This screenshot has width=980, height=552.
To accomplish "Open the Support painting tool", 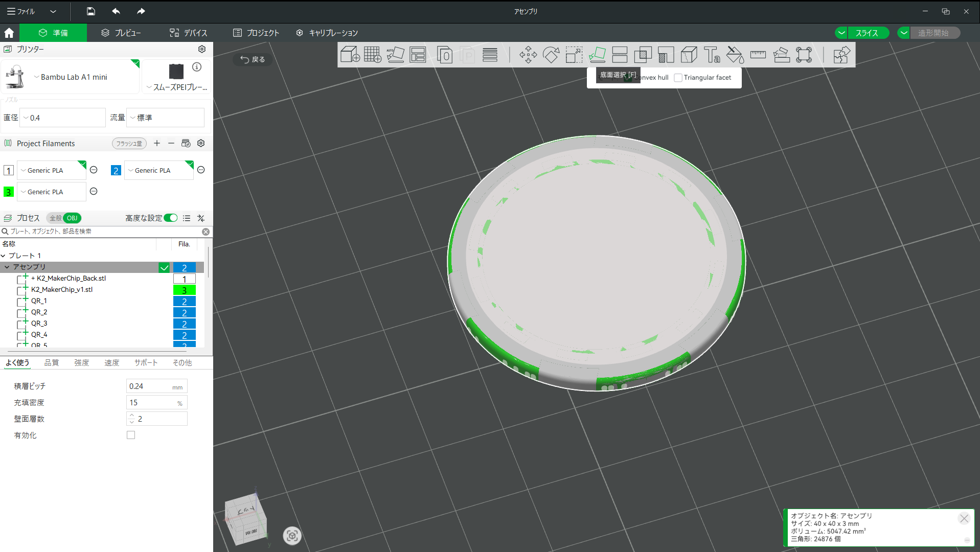I will coord(666,55).
